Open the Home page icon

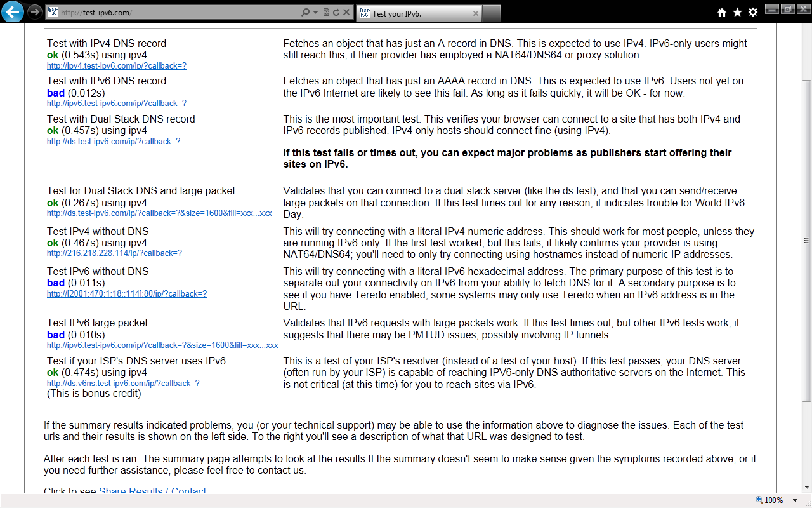[721, 13]
